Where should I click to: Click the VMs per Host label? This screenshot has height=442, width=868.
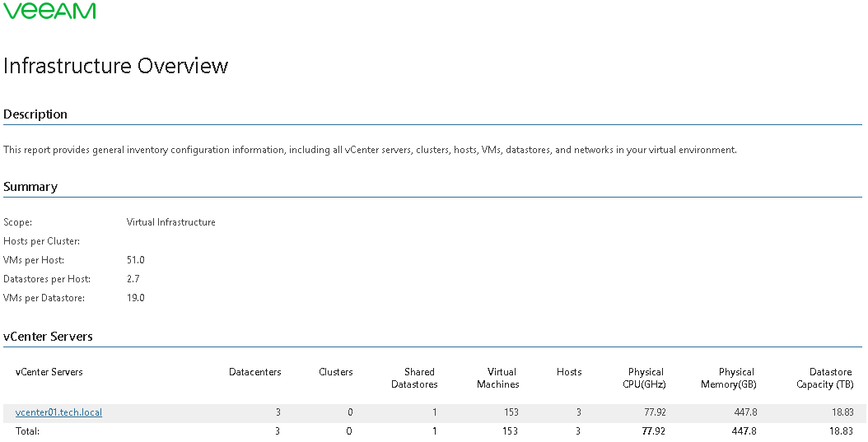[x=34, y=260]
